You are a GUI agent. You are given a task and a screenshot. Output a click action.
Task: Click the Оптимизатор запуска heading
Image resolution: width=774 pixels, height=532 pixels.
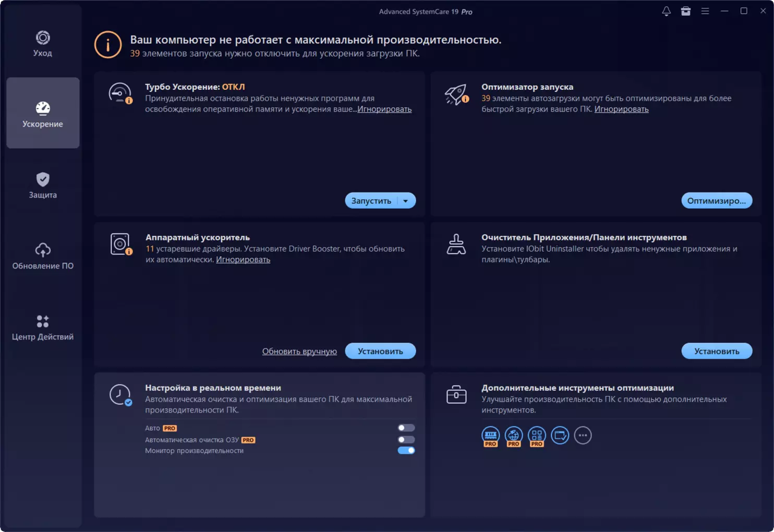(x=527, y=87)
